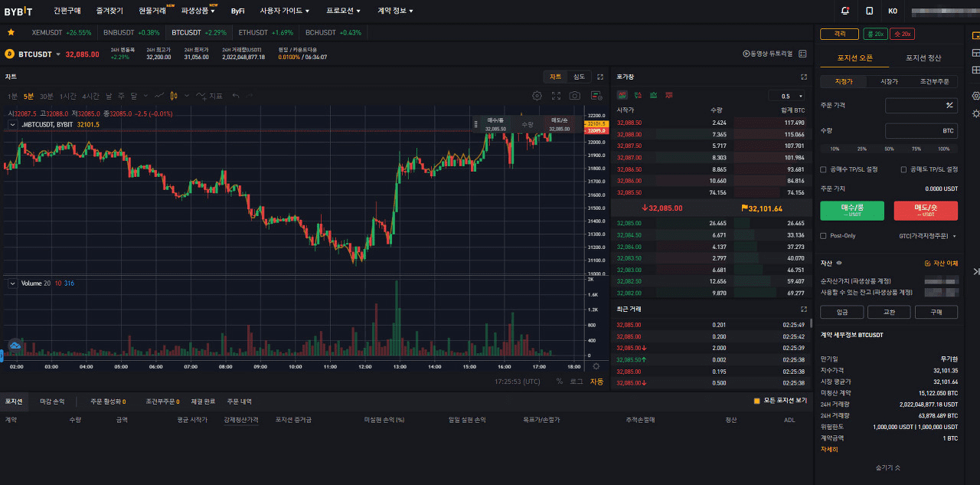Toggle 모든 포지션 보기 checkbox

[x=756, y=401]
